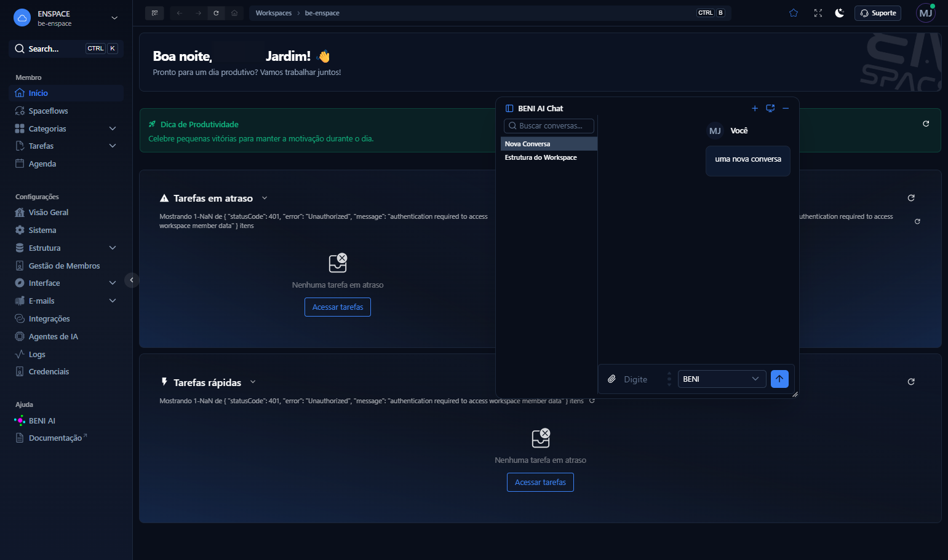Screen dimensions: 948x560
Task: Minimize the BENI AI Chat panel
Action: [786, 108]
